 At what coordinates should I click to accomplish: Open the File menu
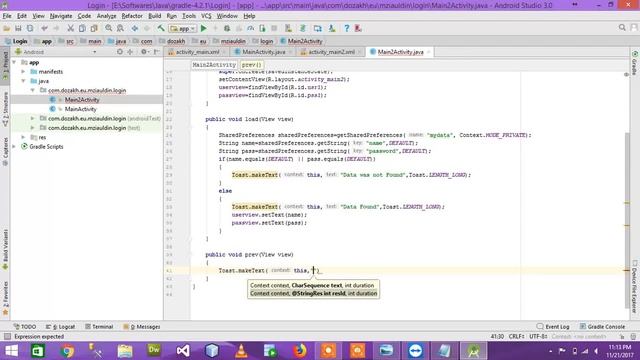pyautogui.click(x=7, y=16)
